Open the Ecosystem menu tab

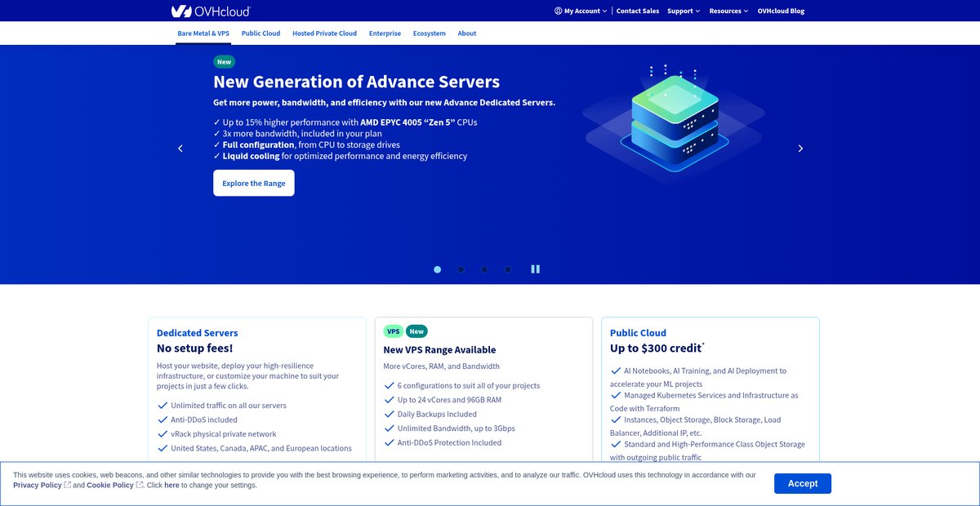point(430,33)
